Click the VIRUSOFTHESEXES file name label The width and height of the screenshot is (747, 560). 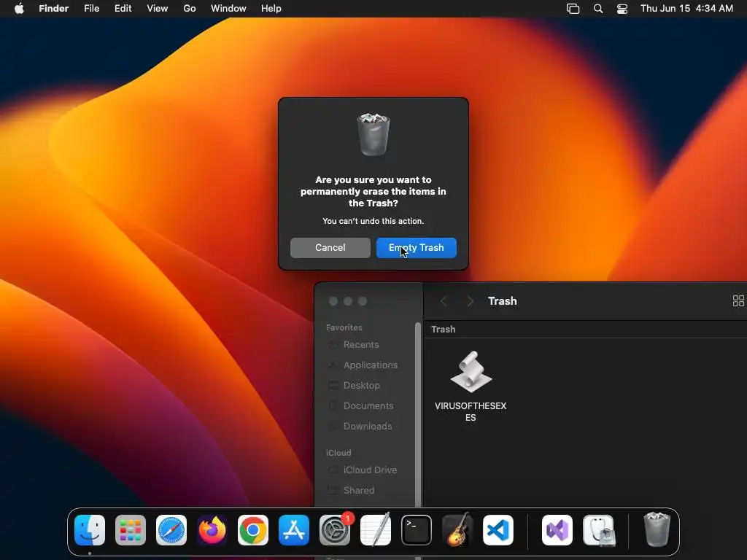471,411
